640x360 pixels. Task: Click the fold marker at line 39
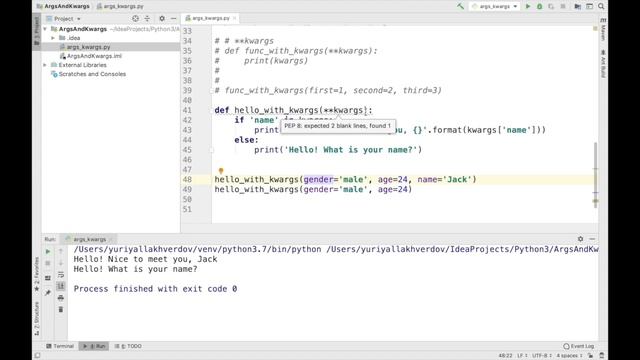pyautogui.click(x=212, y=91)
